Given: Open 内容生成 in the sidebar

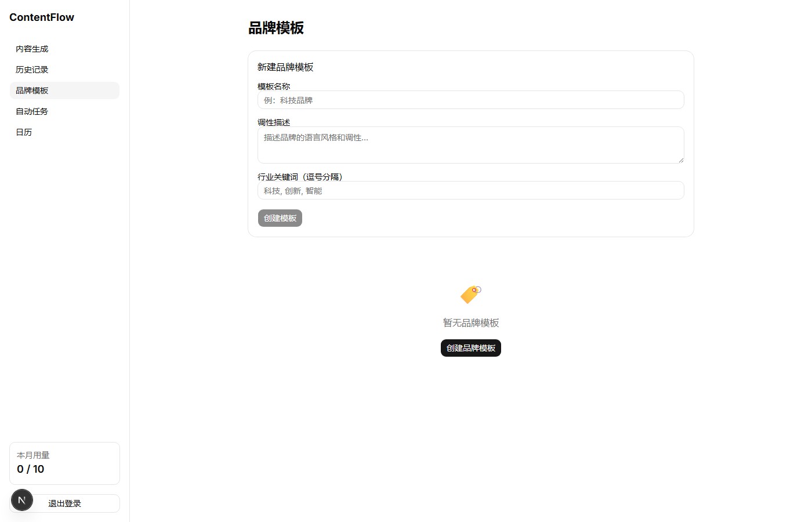Looking at the screenshot, I should 32,49.
